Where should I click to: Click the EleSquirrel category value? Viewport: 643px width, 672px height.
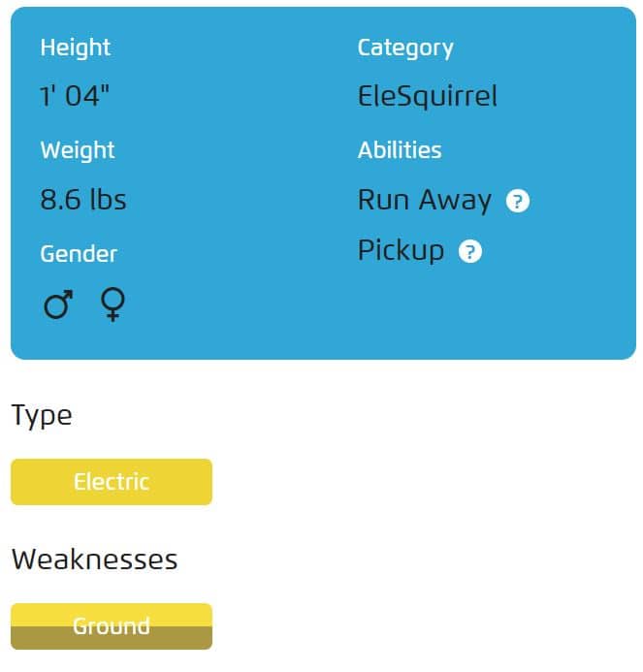coord(428,96)
